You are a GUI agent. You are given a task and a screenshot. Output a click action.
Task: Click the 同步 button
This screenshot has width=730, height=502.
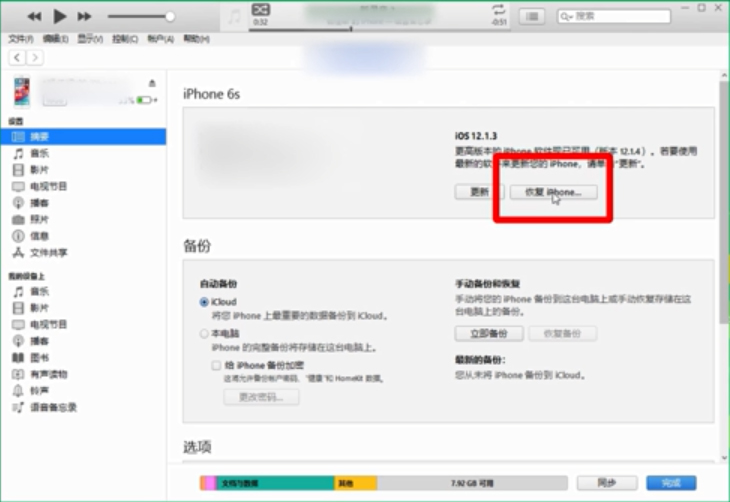[x=607, y=483]
